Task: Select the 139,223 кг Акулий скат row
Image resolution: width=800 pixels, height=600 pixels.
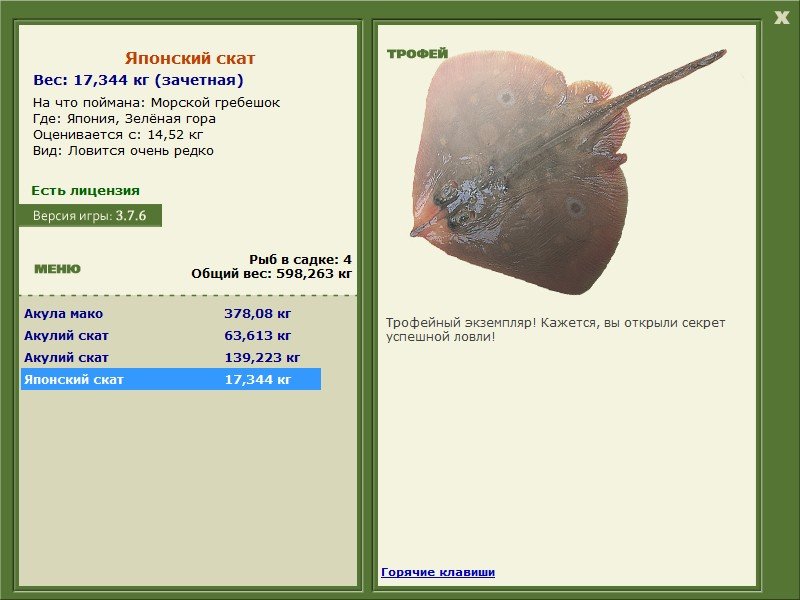Action: [171, 357]
